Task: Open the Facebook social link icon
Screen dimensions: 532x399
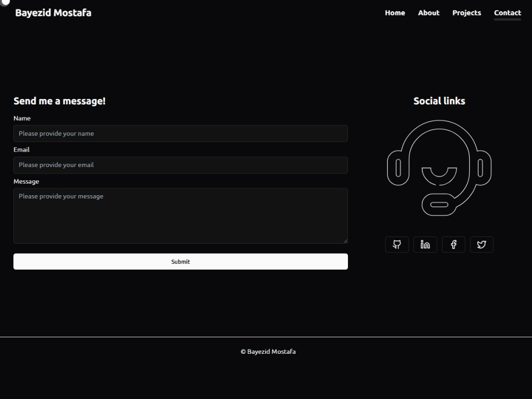Action: click(x=453, y=244)
